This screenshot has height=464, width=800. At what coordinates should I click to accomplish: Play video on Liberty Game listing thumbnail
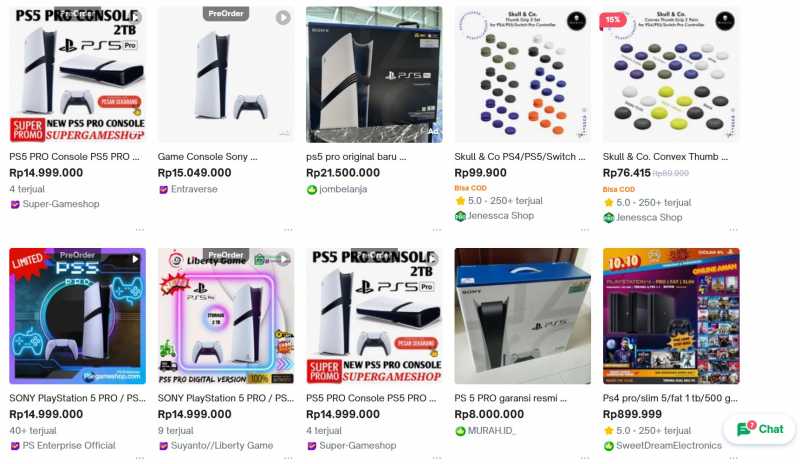coord(283,259)
